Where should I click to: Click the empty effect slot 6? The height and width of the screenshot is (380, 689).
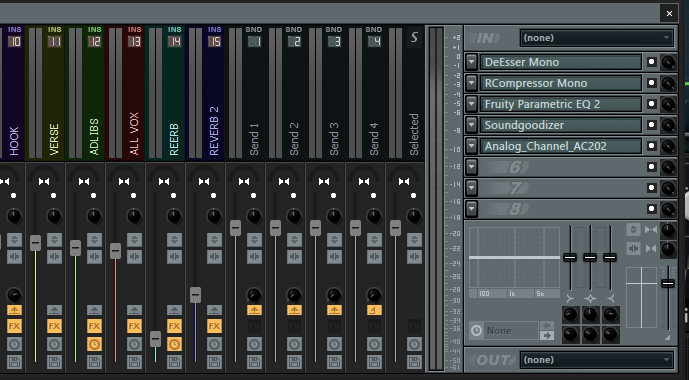(x=560, y=166)
